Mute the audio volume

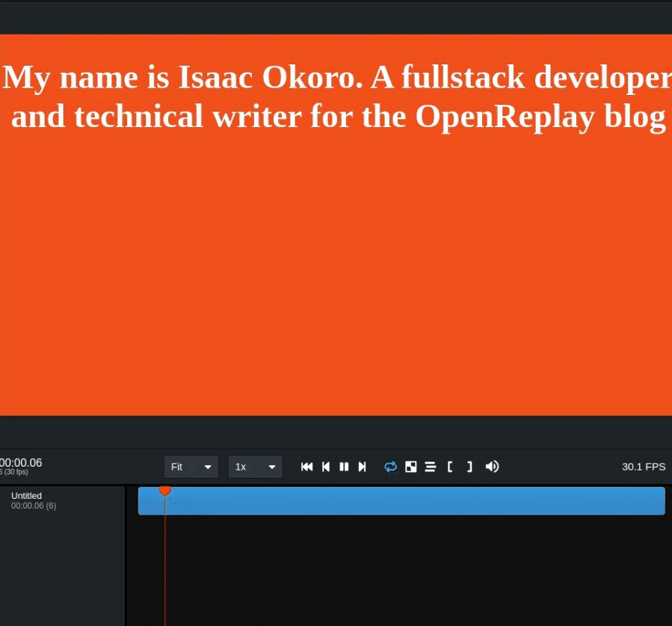tap(492, 467)
